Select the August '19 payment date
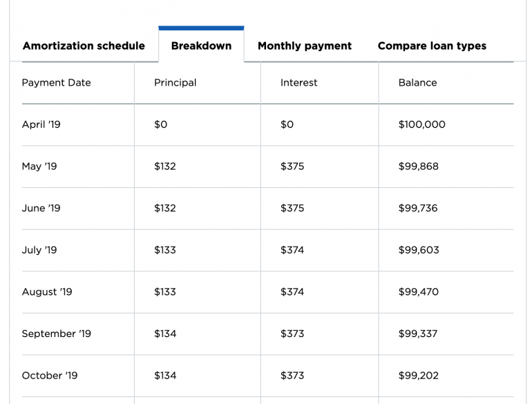Viewport: 532px width, 404px height. 47,292
